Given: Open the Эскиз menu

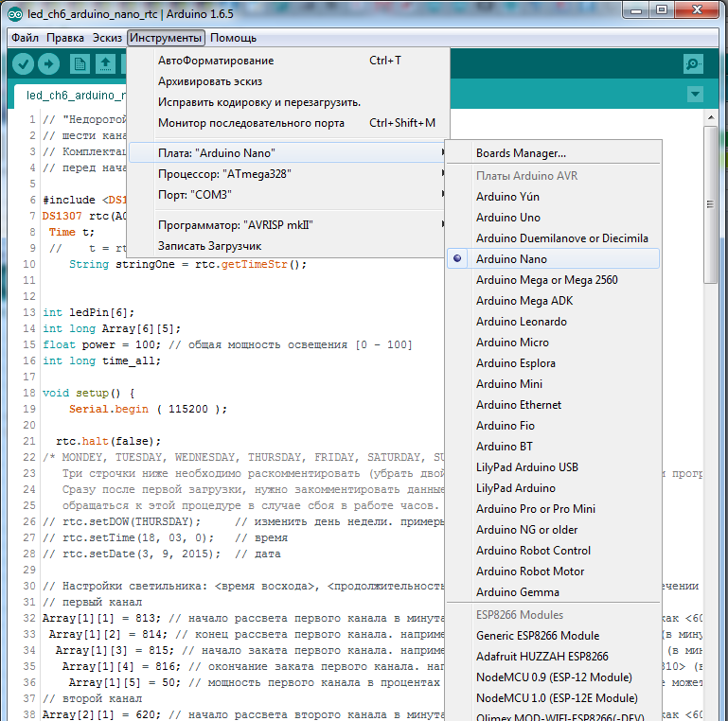Looking at the screenshot, I should pos(106,38).
